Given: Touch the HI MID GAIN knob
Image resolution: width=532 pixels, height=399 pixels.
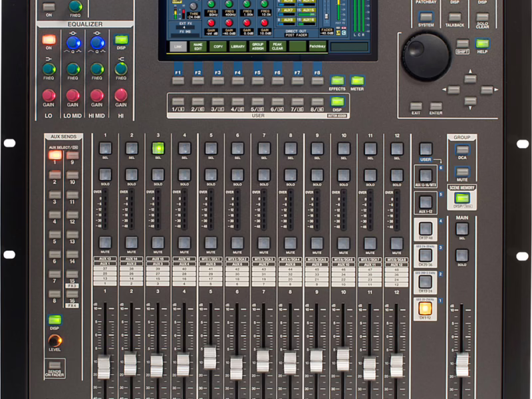Looking at the screenshot, I should pos(96,95).
